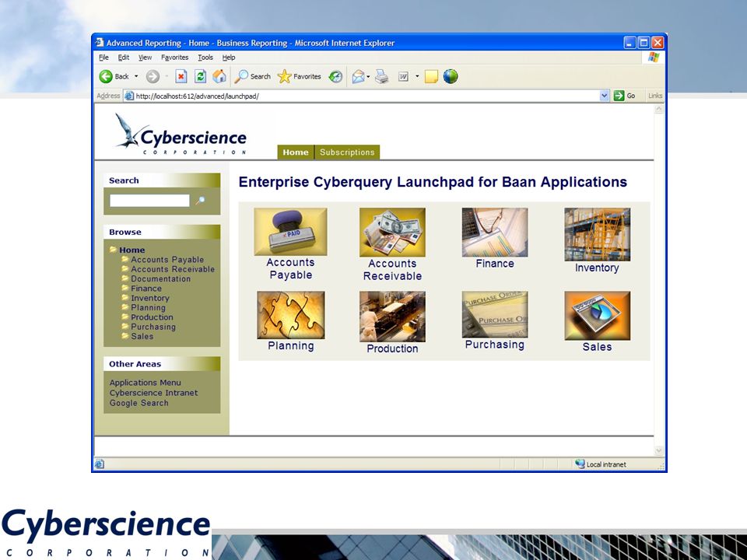Select Sales in Browse tree
The height and width of the screenshot is (560, 747).
click(x=142, y=336)
